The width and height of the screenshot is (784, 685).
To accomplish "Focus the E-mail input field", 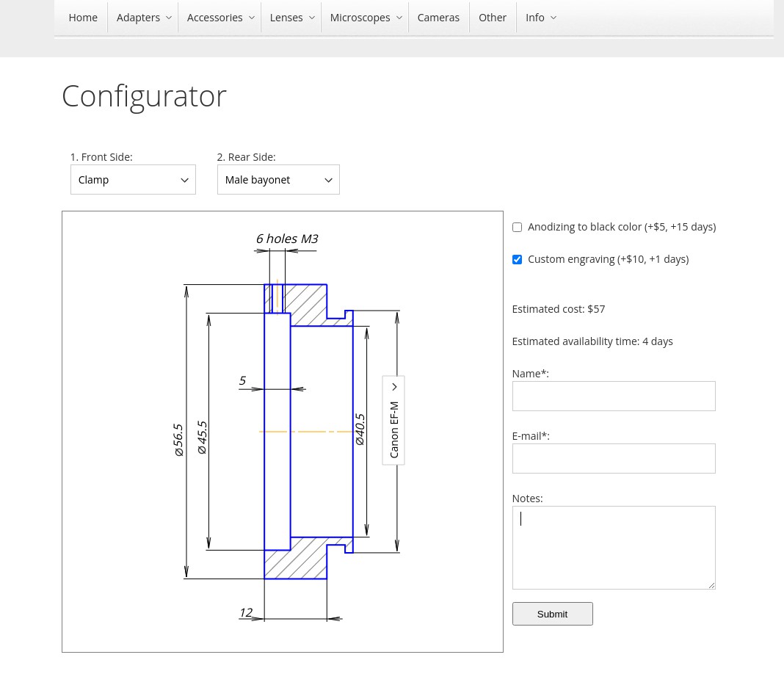I will pos(614,458).
